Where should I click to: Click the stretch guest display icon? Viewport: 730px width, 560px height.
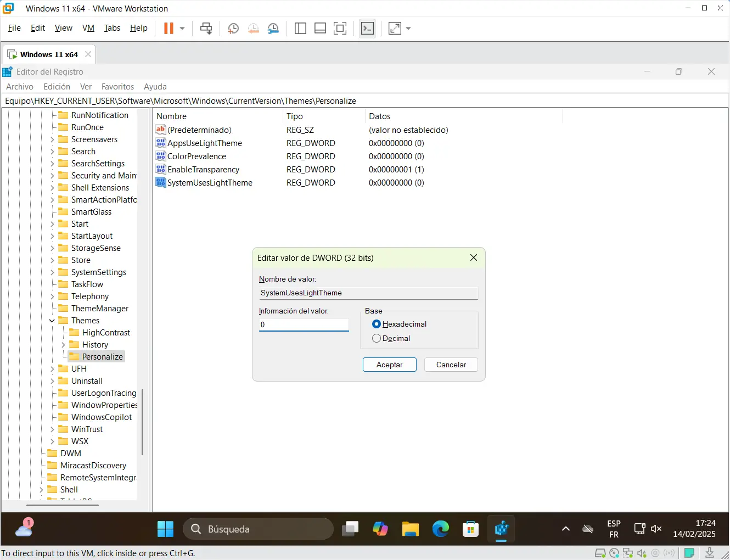coord(395,29)
